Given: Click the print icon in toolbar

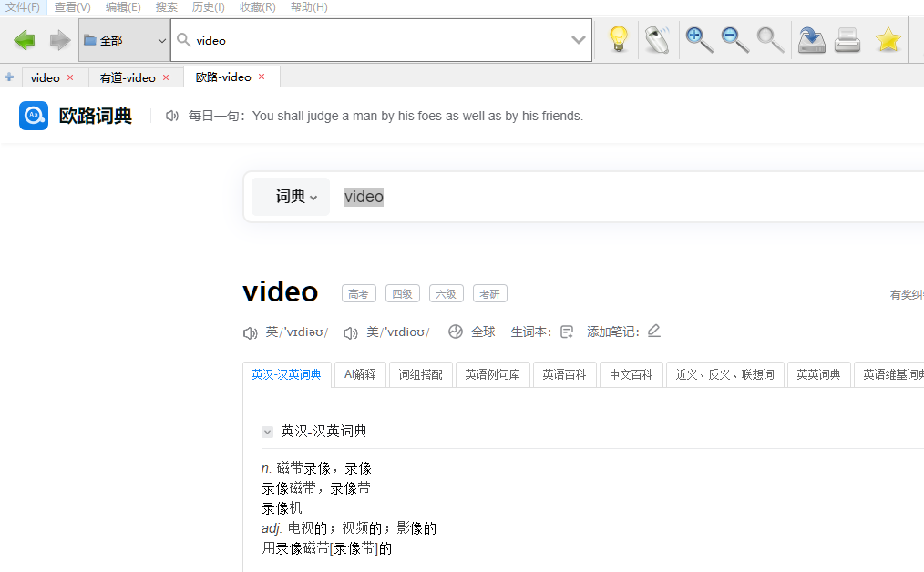Looking at the screenshot, I should tap(847, 40).
